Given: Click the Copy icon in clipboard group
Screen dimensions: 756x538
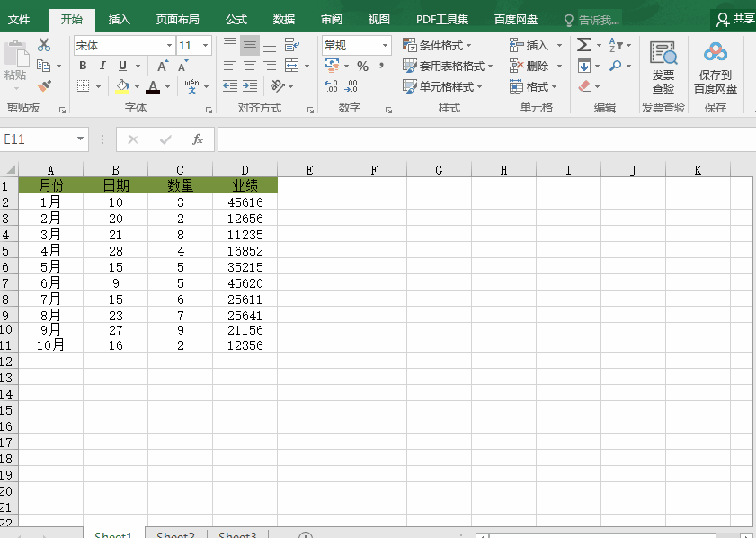Looking at the screenshot, I should pos(43,66).
